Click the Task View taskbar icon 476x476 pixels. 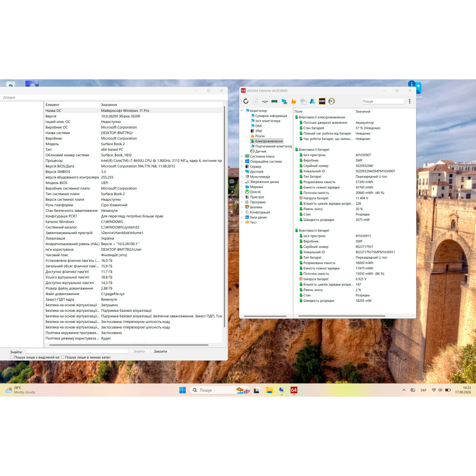(x=257, y=390)
